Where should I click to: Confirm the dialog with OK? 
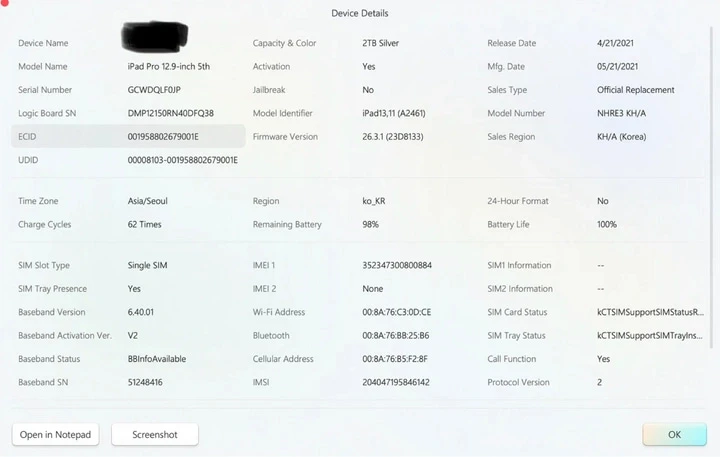click(675, 434)
